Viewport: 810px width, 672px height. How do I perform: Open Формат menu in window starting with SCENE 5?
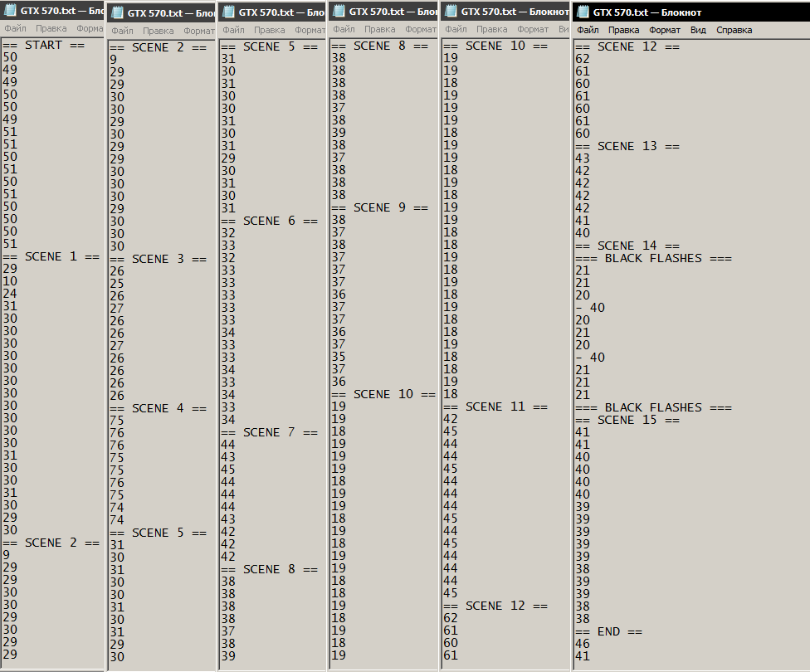click(x=310, y=30)
